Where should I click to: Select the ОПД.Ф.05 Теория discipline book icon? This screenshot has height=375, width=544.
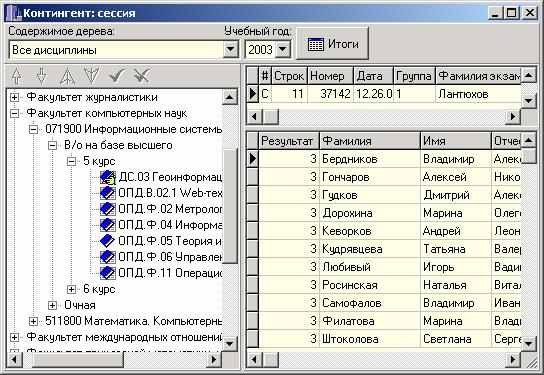[107, 241]
